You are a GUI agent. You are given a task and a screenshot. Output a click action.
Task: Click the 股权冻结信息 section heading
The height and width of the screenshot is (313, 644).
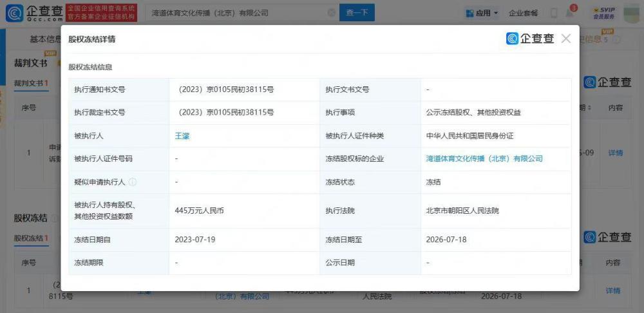coord(90,67)
